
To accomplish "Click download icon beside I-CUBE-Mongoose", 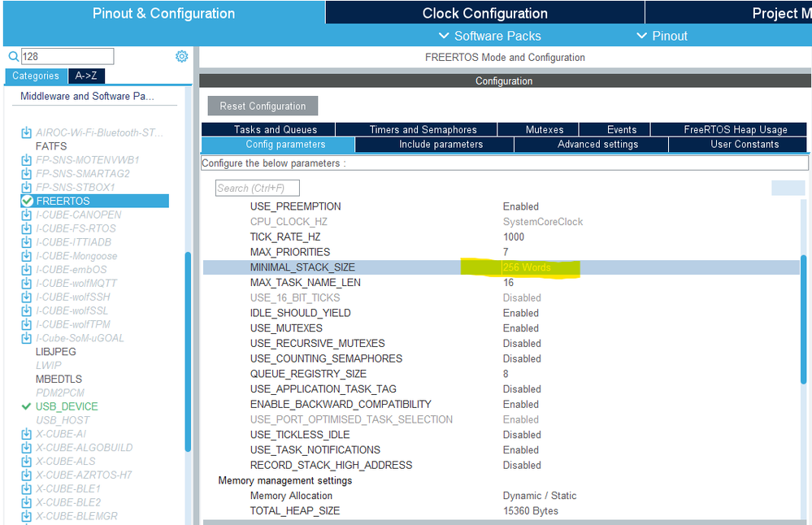I will [26, 256].
